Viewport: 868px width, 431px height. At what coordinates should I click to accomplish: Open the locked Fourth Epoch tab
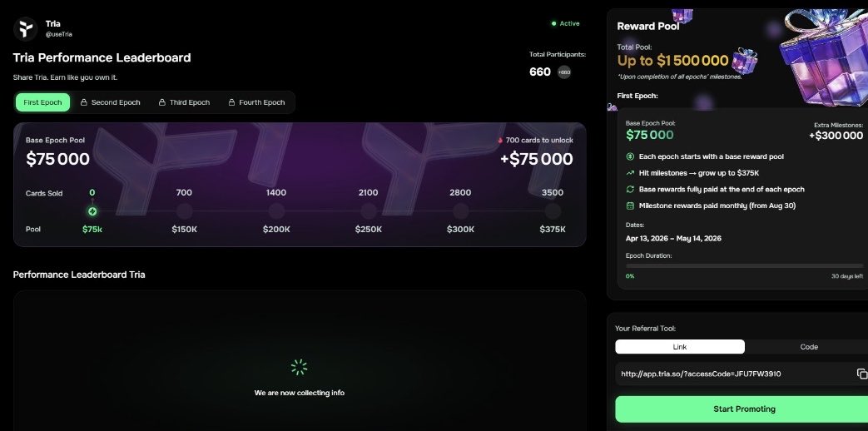pos(256,102)
